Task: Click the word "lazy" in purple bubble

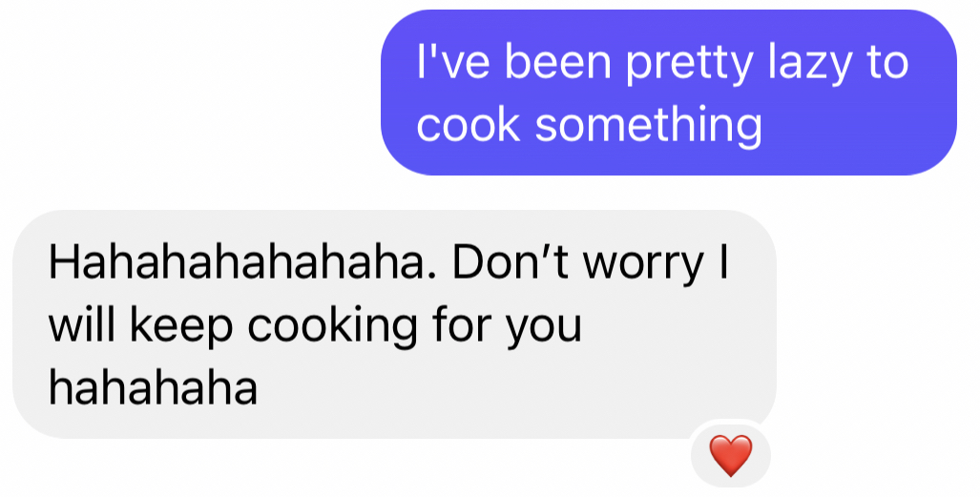Action: tap(809, 64)
